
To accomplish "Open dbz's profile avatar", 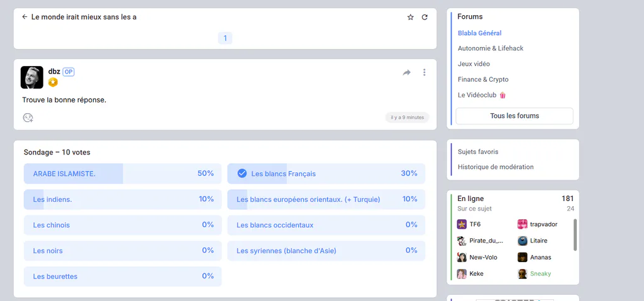I will pos(32,77).
